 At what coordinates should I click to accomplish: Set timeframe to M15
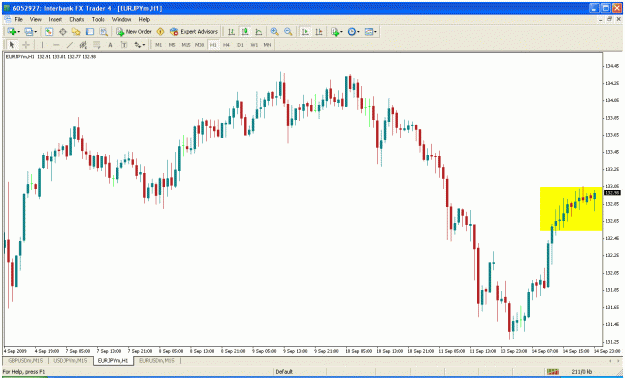coord(186,45)
